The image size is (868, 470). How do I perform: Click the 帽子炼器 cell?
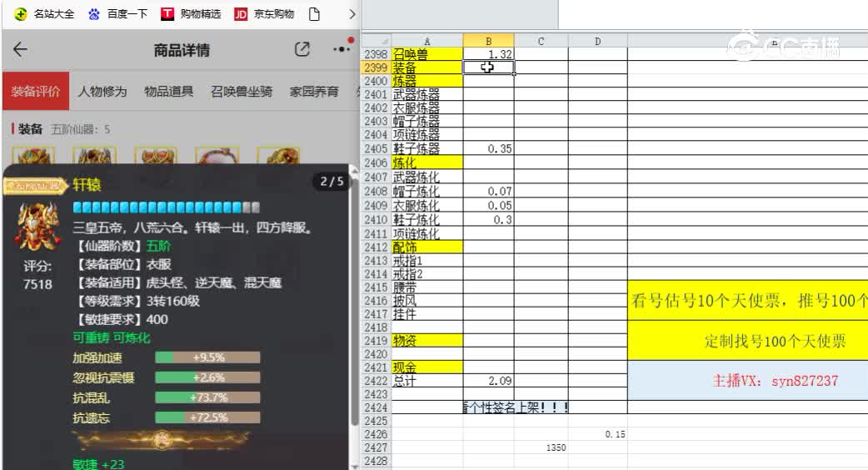tap(427, 121)
